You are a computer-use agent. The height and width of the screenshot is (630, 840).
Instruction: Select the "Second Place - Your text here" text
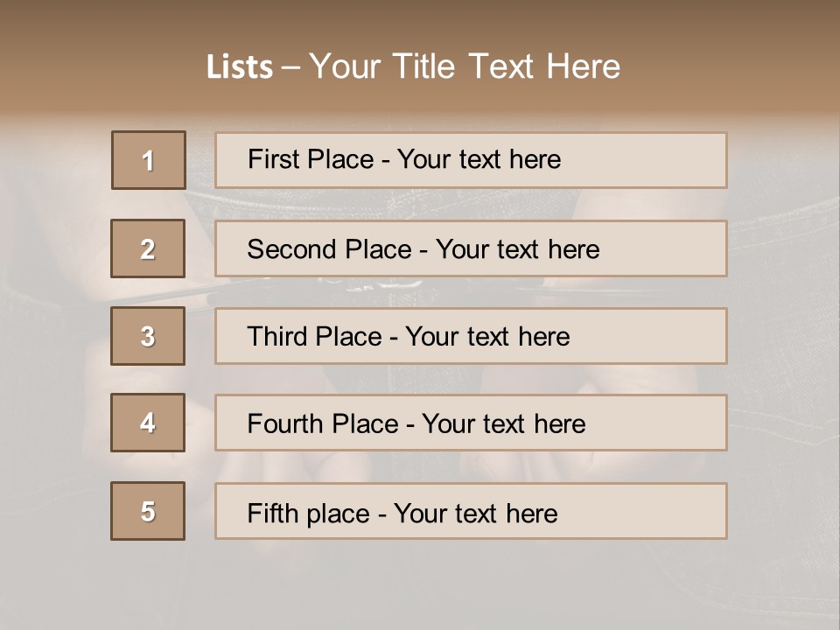423,249
